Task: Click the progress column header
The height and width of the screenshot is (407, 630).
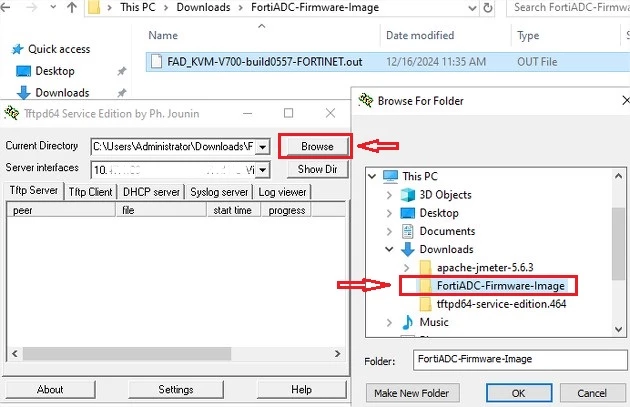Action: [286, 210]
